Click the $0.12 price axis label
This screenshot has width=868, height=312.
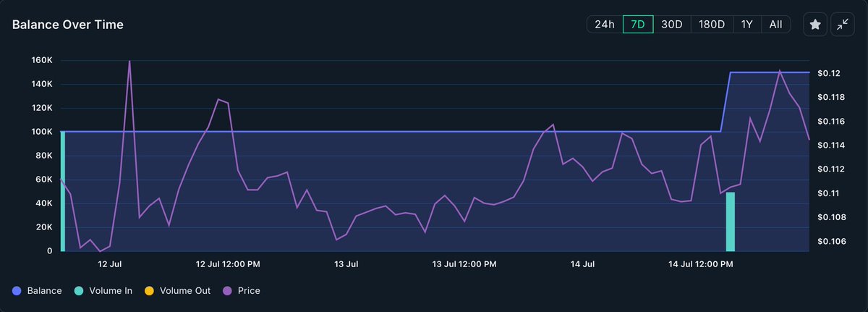(828, 74)
